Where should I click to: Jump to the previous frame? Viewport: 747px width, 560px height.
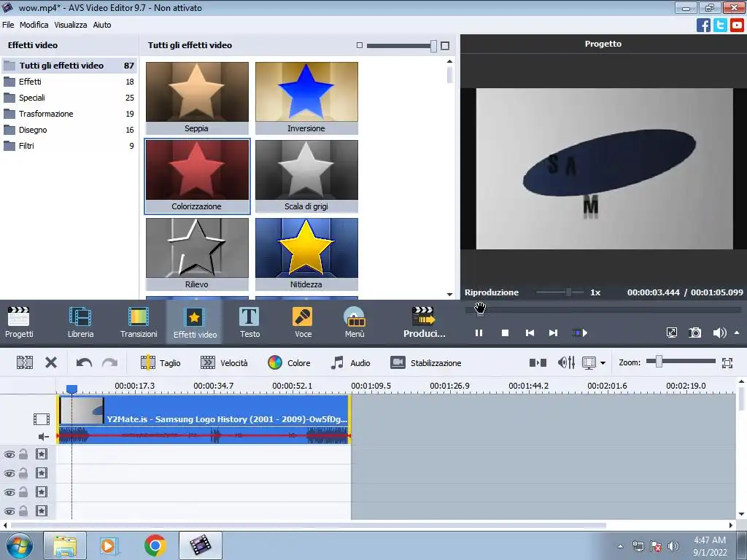tap(530, 332)
